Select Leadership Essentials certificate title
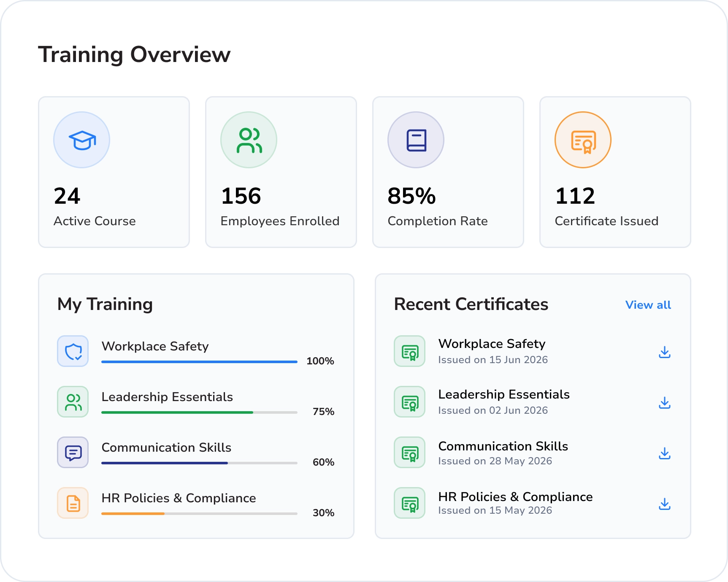 click(504, 394)
